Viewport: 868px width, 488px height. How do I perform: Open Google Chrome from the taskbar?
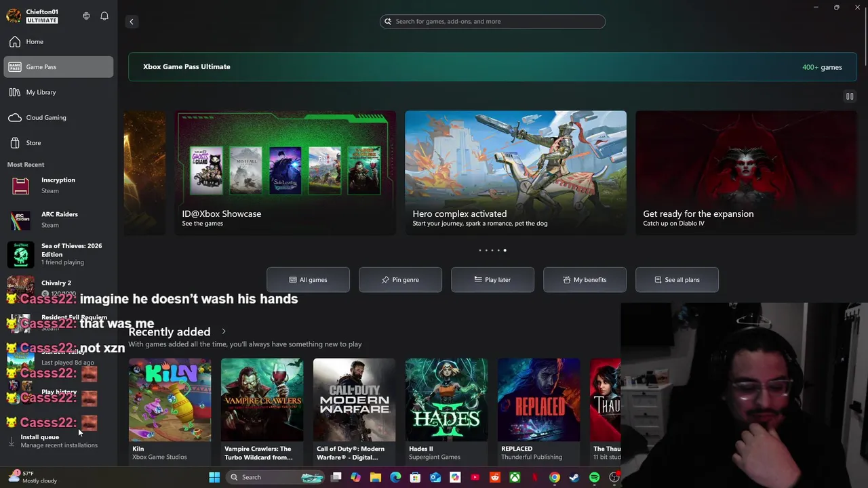[x=554, y=477]
